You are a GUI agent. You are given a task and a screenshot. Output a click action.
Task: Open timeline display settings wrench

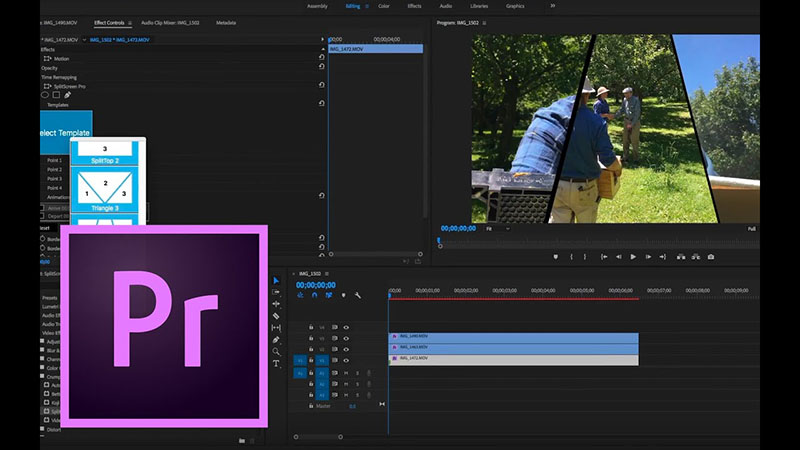358,295
